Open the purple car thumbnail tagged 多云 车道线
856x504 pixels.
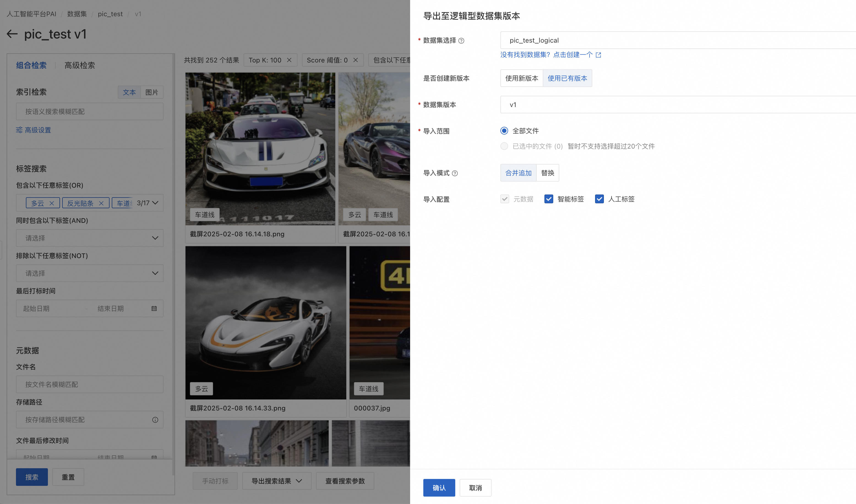click(374, 149)
